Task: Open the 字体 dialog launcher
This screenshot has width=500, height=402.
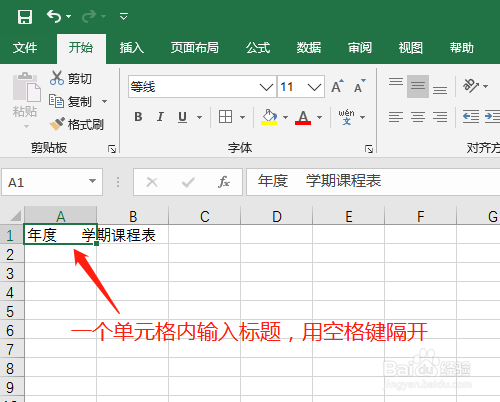Action: (369, 149)
